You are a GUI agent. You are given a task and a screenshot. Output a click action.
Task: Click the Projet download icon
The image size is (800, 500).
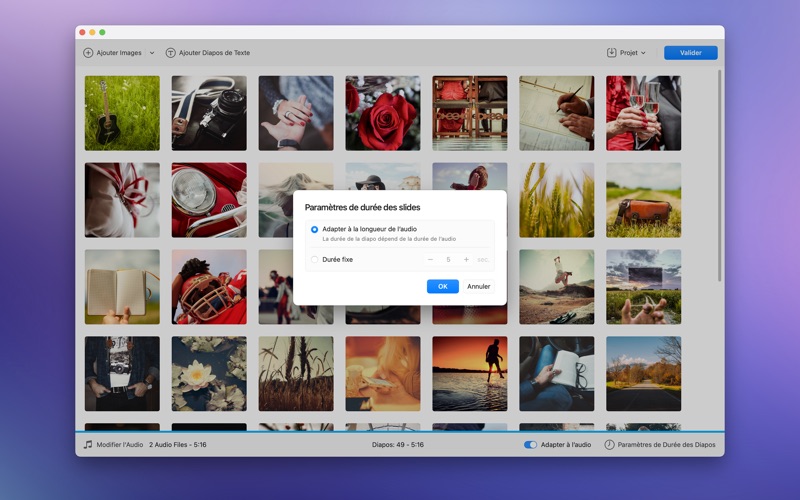611,53
